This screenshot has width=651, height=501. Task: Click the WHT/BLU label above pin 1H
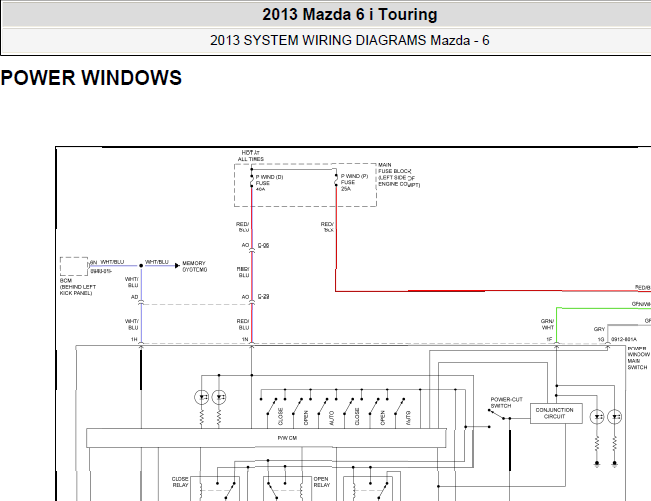pyautogui.click(x=132, y=324)
